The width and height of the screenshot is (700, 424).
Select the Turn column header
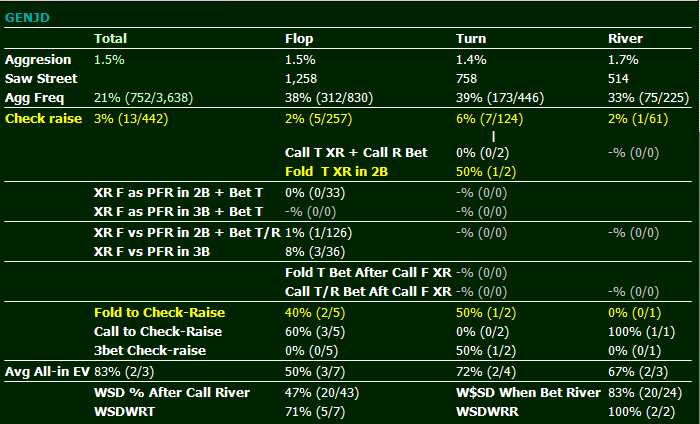[x=471, y=39]
